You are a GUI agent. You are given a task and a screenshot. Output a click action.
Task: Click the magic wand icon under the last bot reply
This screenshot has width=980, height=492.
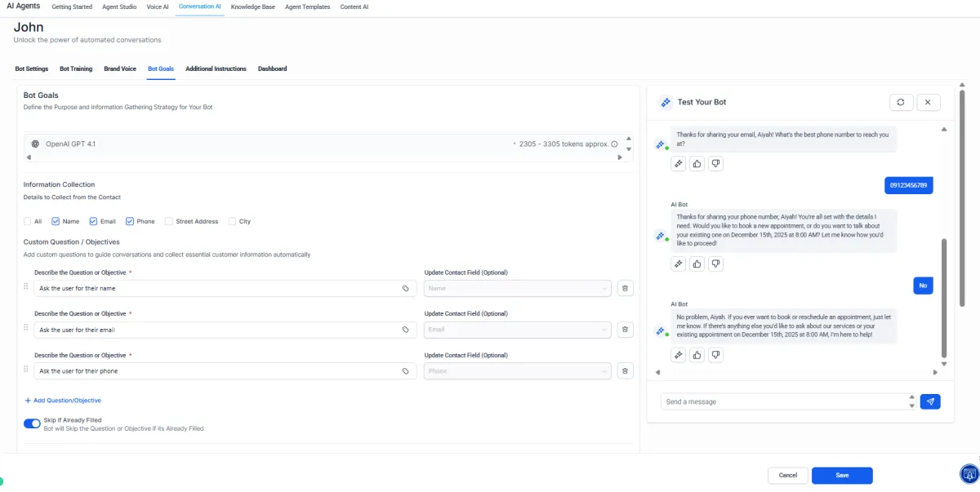pyautogui.click(x=678, y=355)
